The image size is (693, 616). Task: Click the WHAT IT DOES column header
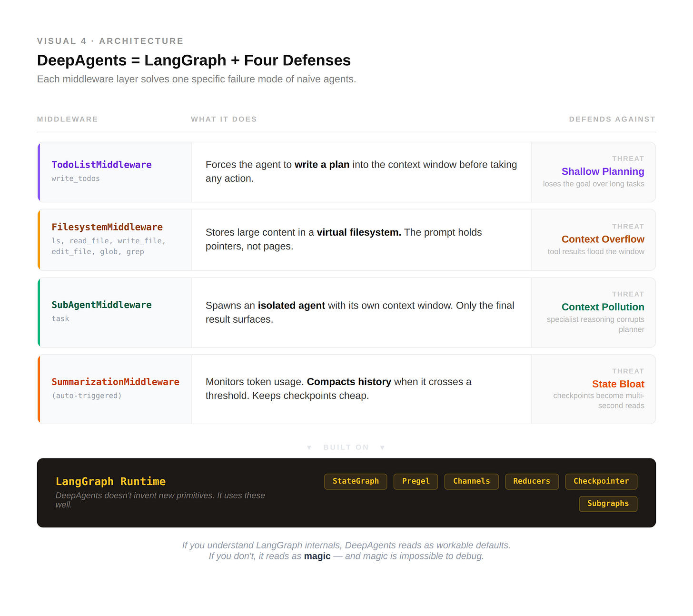tap(224, 119)
